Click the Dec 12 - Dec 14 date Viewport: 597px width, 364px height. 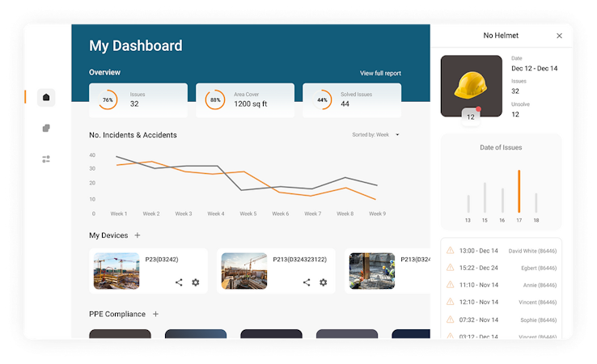(x=535, y=69)
